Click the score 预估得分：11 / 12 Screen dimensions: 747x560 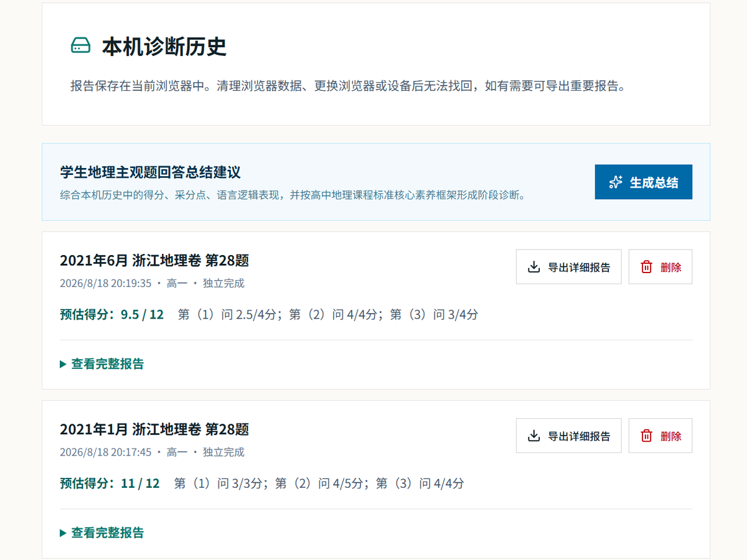point(110,483)
